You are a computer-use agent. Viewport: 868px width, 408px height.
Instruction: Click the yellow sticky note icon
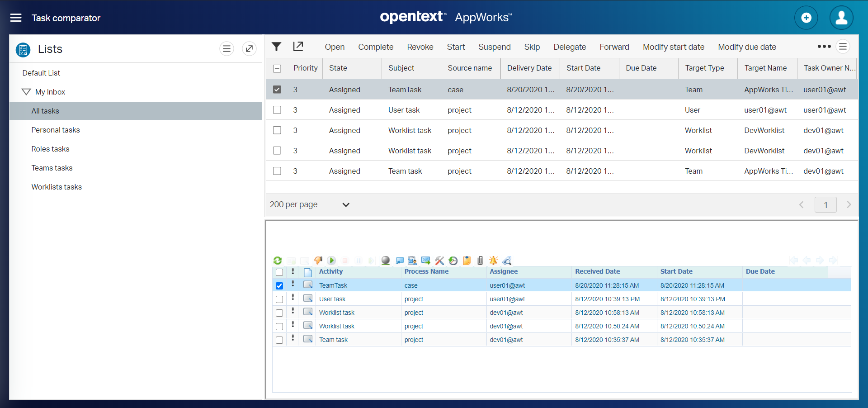(x=467, y=261)
